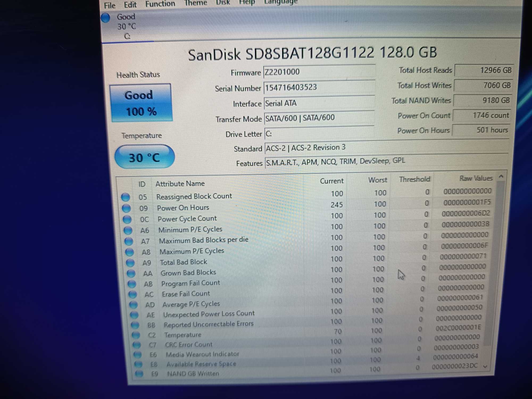Screen dimensions: 532x399
Task: Click the Worst column header
Action: [x=377, y=180]
